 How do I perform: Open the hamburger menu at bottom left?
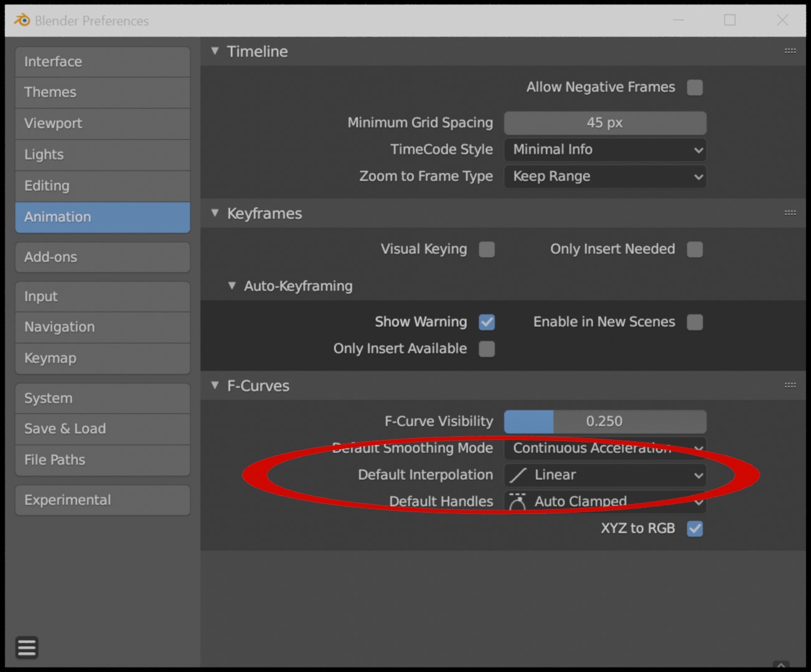(x=27, y=647)
